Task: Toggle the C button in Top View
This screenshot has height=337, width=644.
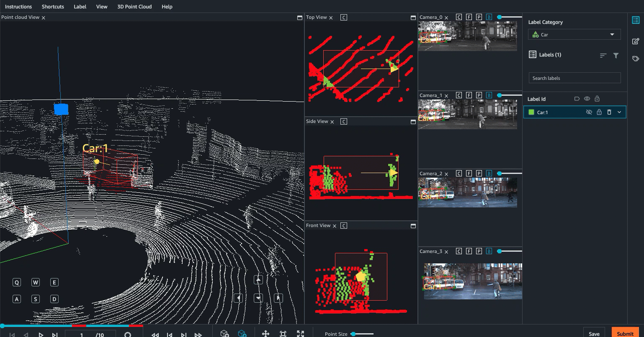Action: 344,18
